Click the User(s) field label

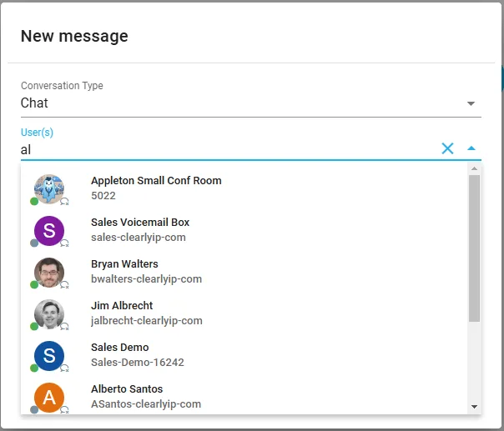(x=37, y=133)
